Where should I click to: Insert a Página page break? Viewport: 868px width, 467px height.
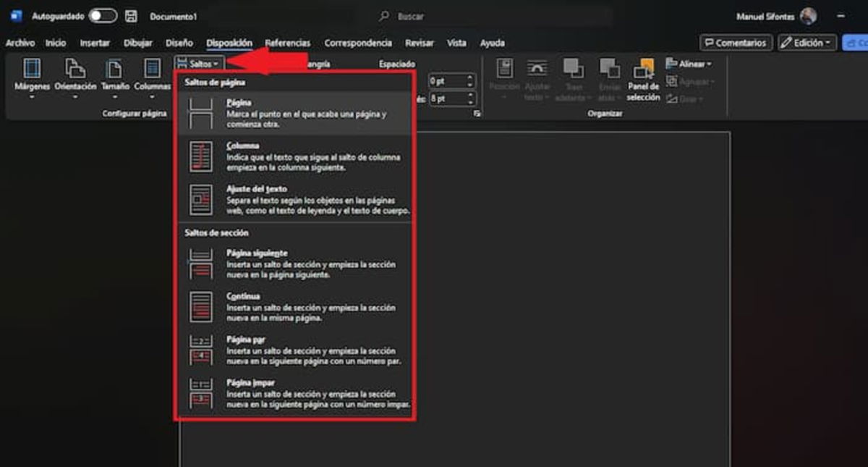click(x=294, y=114)
